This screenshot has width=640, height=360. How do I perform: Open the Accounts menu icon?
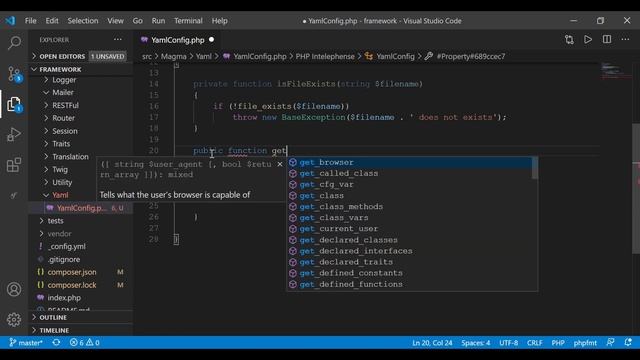(14, 289)
